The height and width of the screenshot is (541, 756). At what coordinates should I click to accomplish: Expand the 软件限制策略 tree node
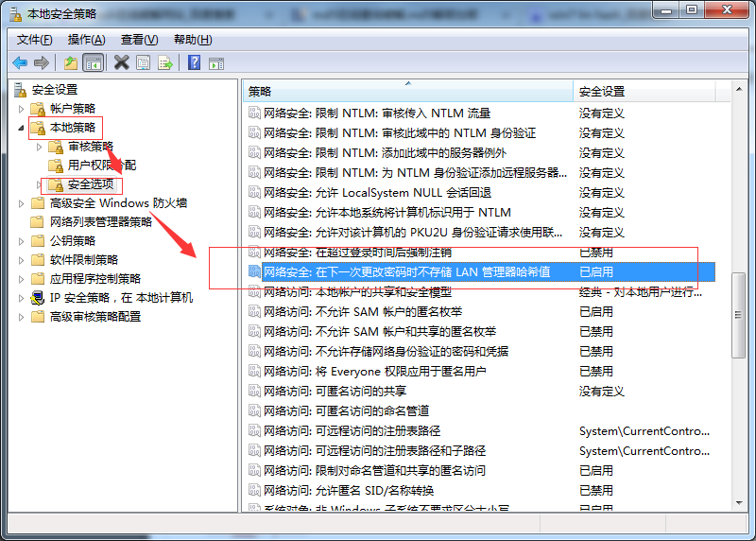tap(21, 260)
